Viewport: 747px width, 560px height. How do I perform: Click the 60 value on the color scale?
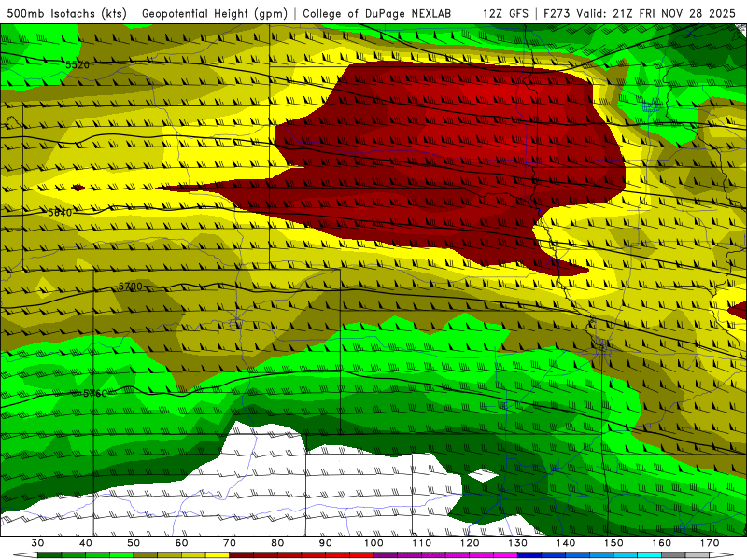coord(181,543)
